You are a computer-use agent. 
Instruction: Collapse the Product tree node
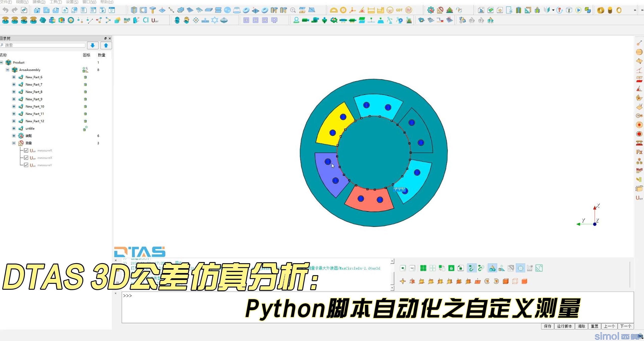point(2,62)
